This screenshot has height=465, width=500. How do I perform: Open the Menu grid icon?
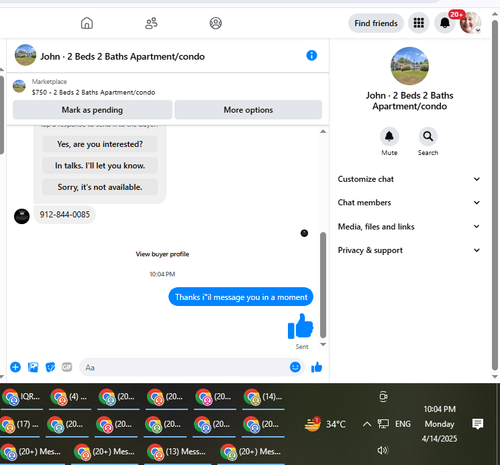[x=419, y=23]
